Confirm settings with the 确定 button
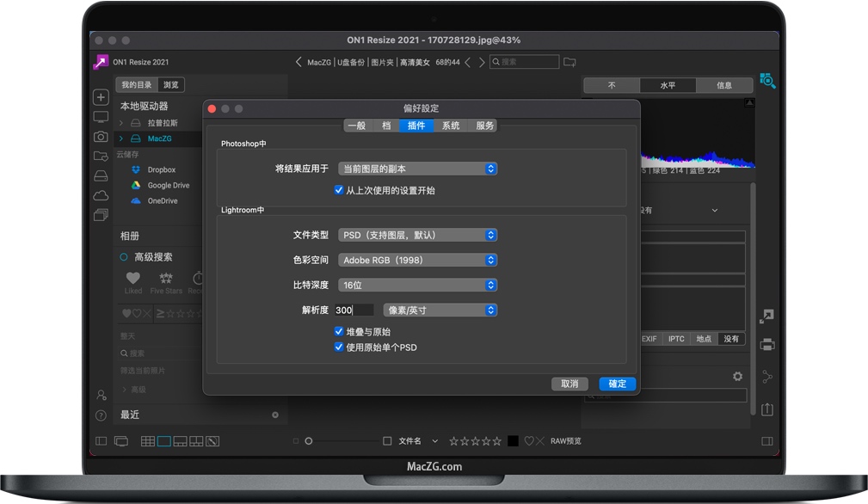The width and height of the screenshot is (868, 504). (616, 384)
